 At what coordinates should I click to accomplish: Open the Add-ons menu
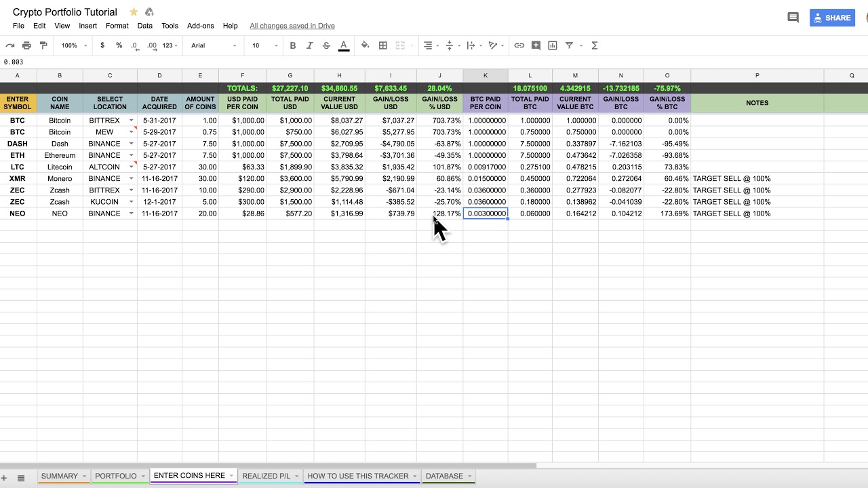(200, 26)
